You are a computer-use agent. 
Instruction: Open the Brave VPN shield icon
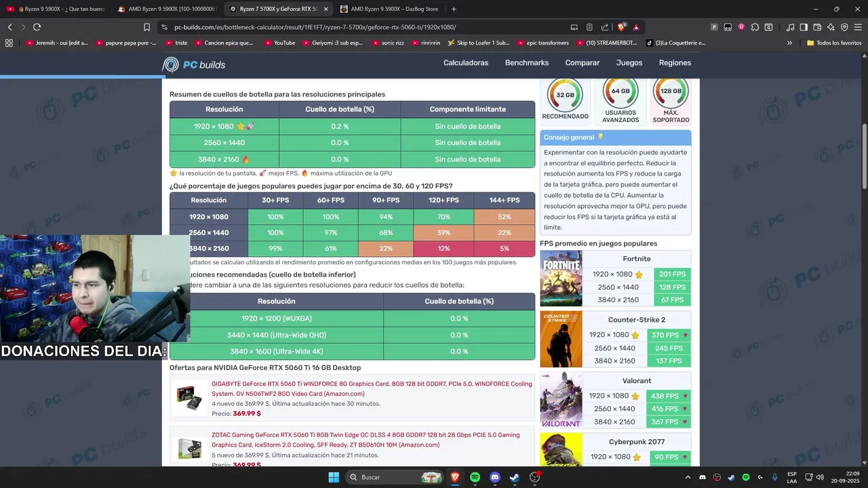point(844,27)
